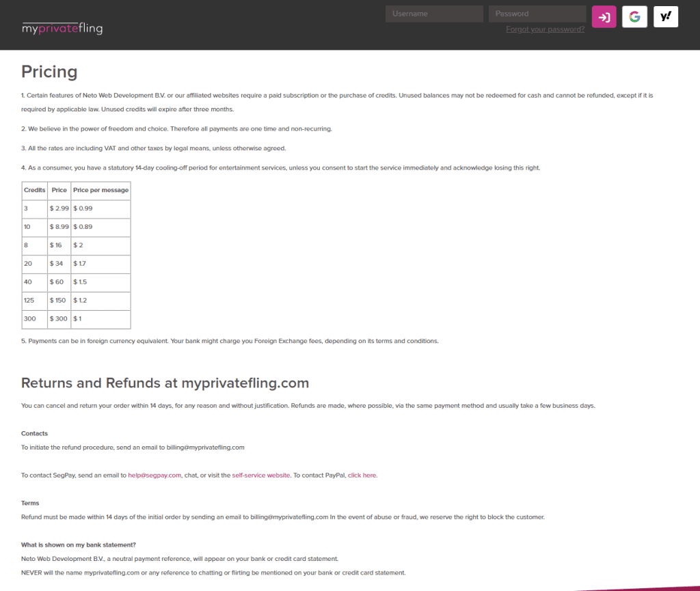Focus the Password input field
Viewport: 700px width, 591px height.
(x=537, y=14)
